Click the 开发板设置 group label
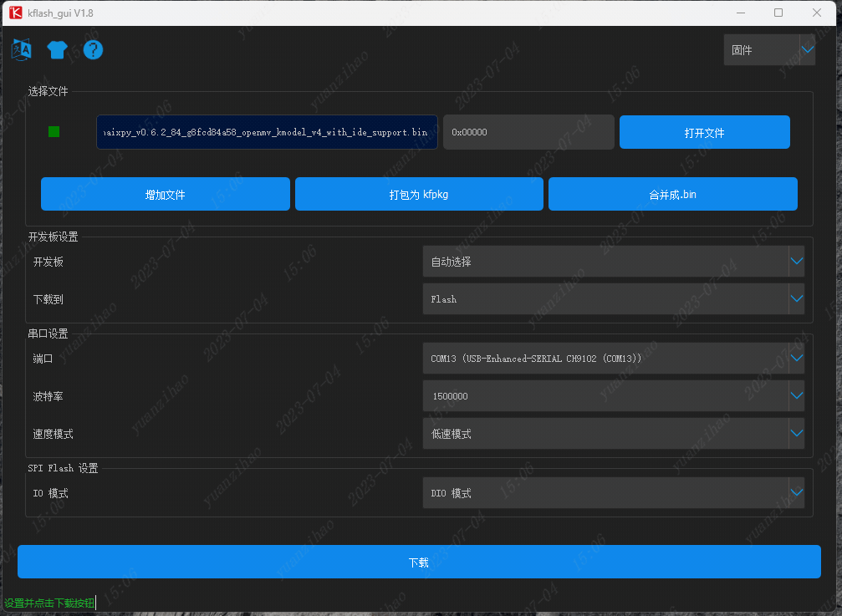This screenshot has height=616, width=842. pos(54,237)
